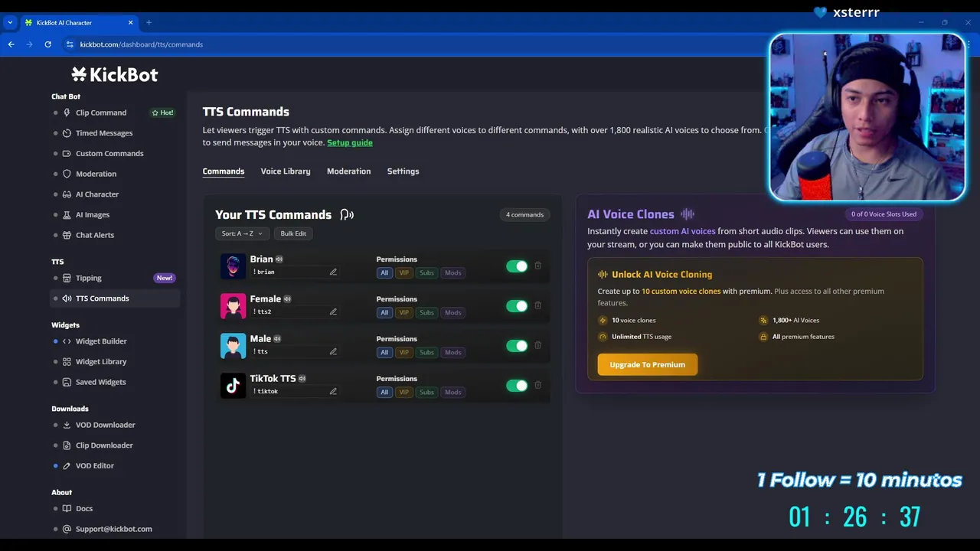
Task: Open browser tab list dropdown arrow
Action: 10,22
